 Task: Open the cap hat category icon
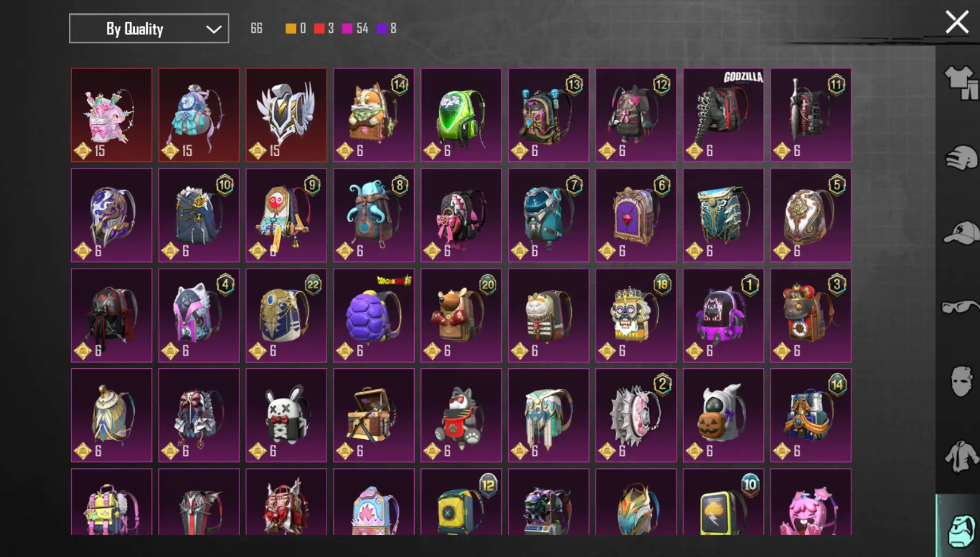coord(961,233)
